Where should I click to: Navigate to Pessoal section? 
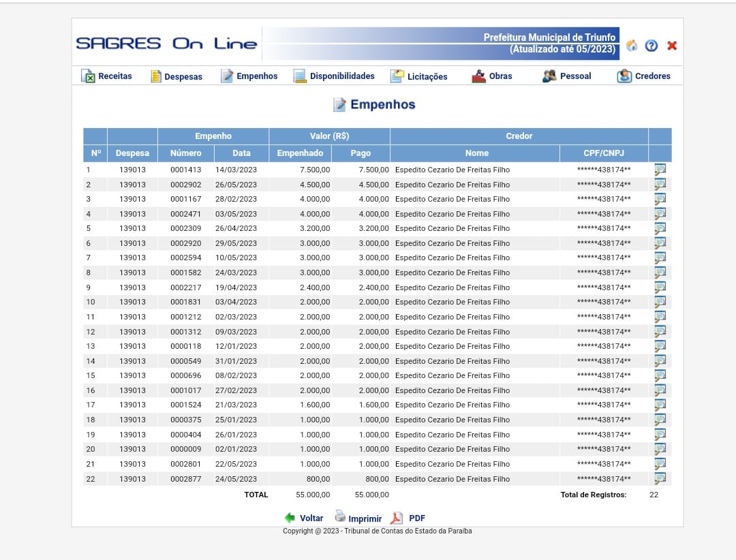566,76
